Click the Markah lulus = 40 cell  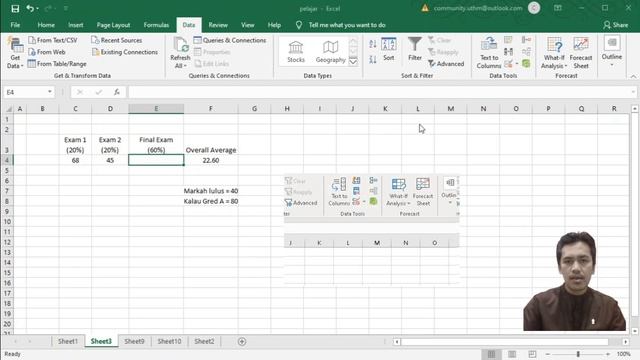pyautogui.click(x=211, y=191)
